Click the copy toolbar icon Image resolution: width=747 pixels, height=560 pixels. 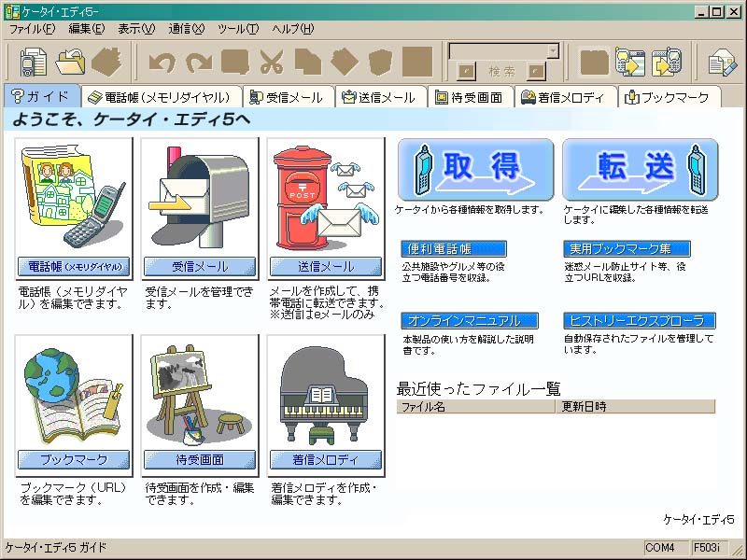[308, 62]
